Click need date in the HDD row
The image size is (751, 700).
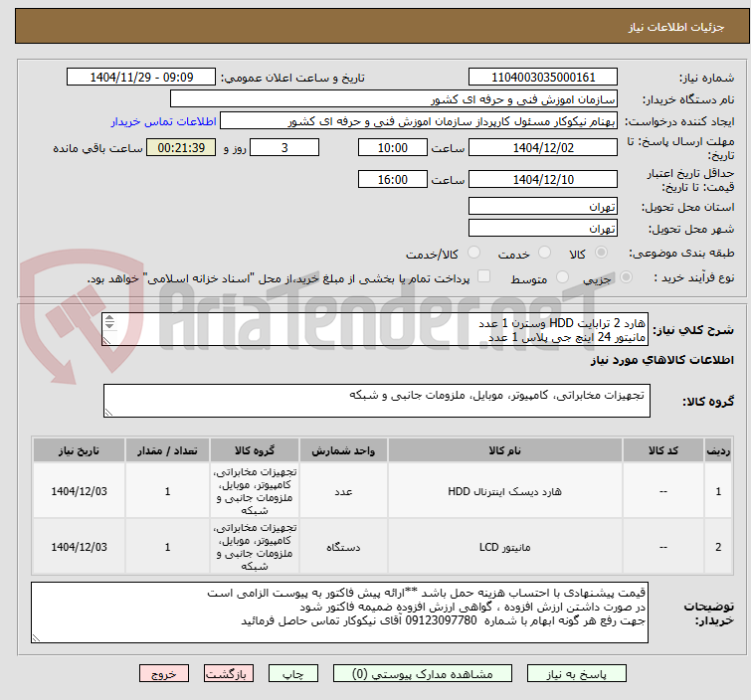tap(79, 491)
